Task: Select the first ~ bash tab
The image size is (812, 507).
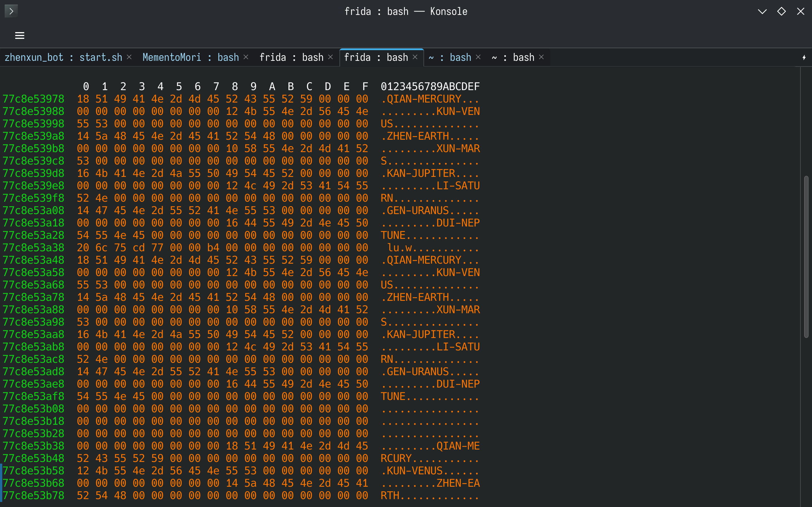Action: coord(450,57)
